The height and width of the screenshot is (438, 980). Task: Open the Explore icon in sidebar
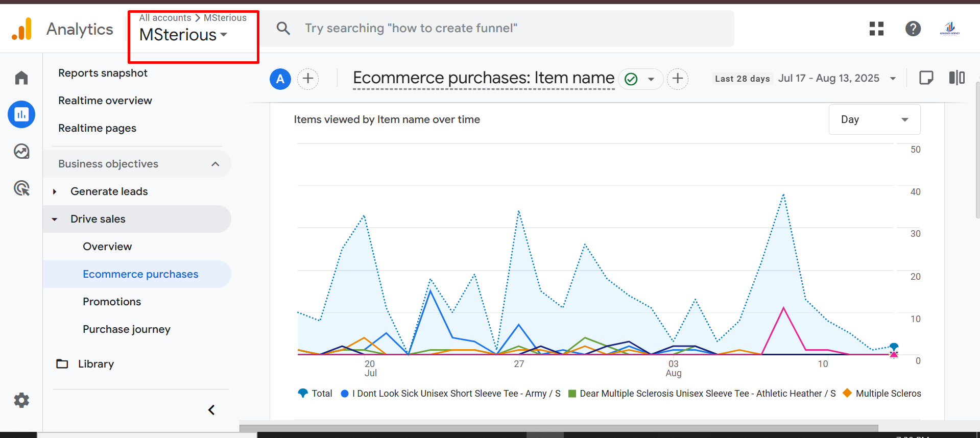point(21,151)
